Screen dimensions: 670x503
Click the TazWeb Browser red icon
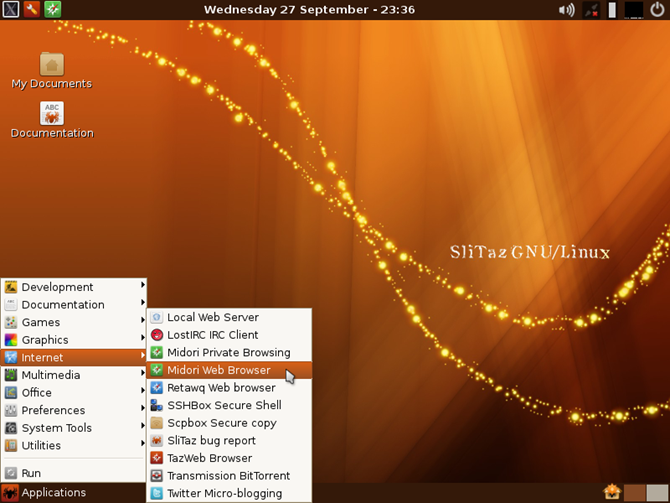point(157,458)
